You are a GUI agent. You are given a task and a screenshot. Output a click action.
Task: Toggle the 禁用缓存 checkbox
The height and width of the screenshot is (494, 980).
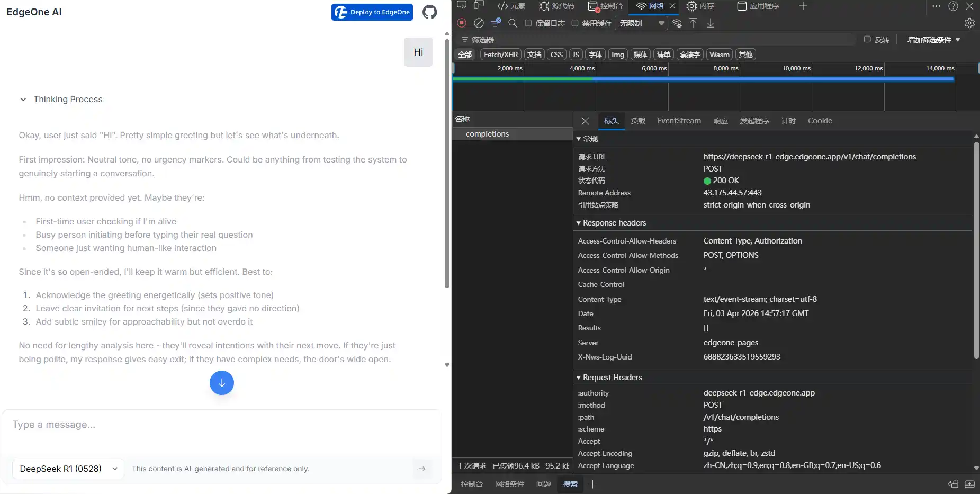pos(575,23)
